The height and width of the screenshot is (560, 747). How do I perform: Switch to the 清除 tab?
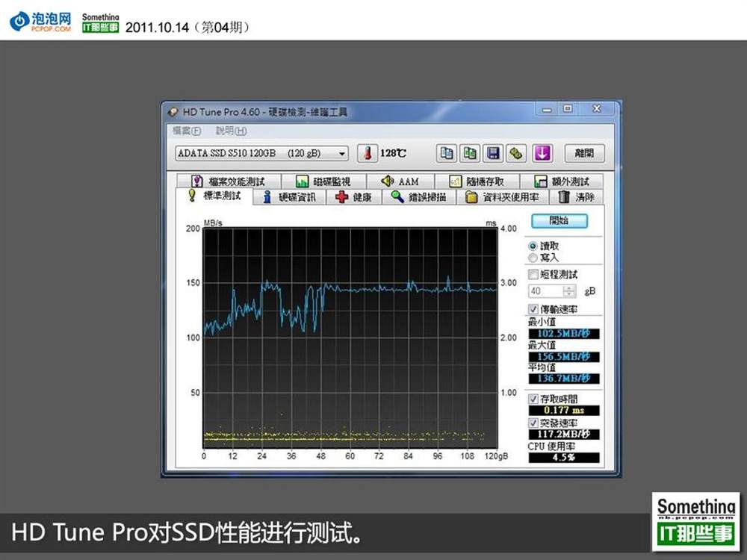point(577,197)
